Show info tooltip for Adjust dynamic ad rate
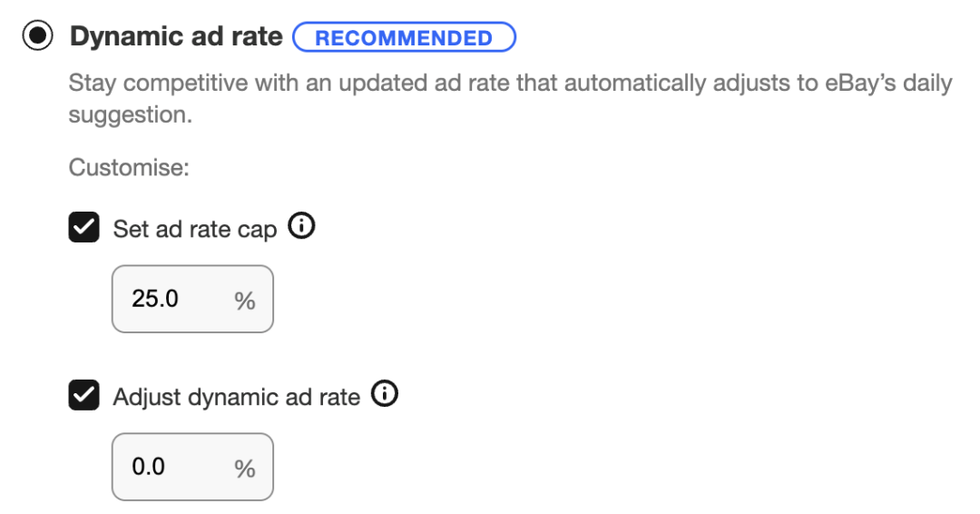 (386, 395)
